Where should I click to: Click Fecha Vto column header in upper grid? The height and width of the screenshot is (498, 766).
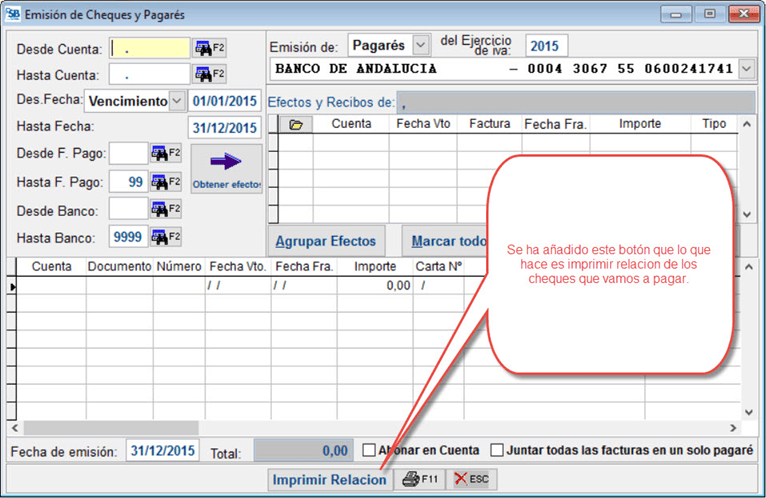[x=423, y=124]
